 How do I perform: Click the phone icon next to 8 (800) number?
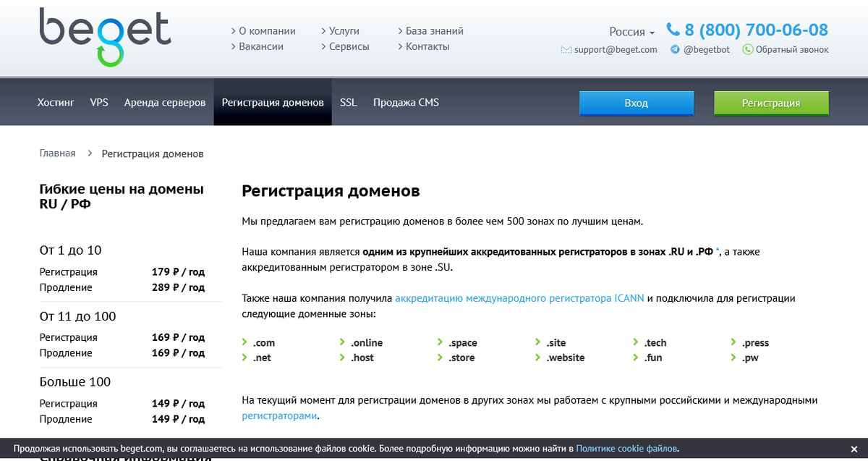tap(672, 30)
